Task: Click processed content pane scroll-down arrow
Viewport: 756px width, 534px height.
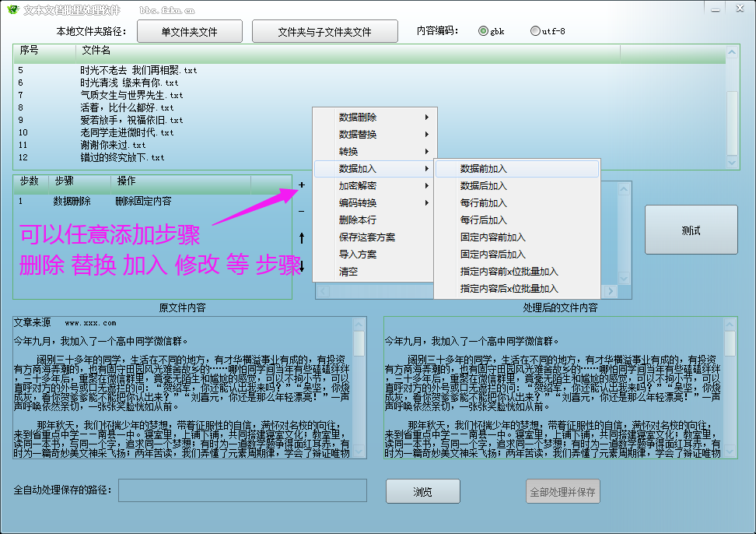Action: click(x=730, y=451)
